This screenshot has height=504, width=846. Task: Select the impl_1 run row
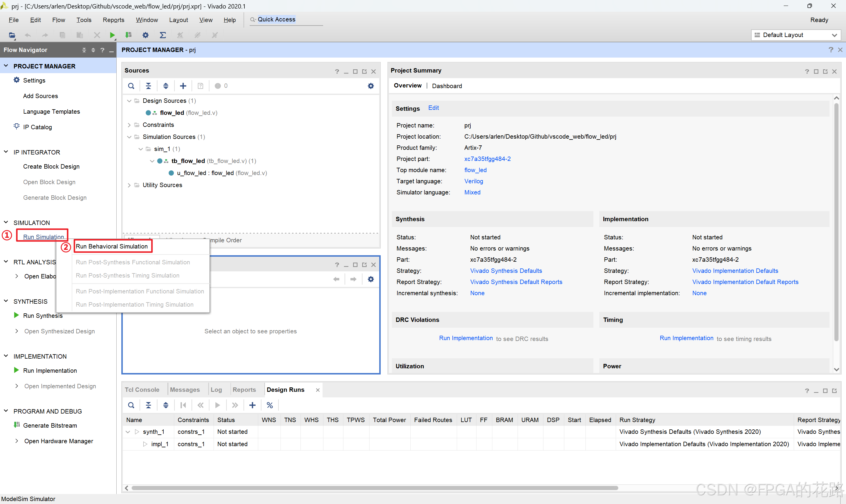pos(481,444)
